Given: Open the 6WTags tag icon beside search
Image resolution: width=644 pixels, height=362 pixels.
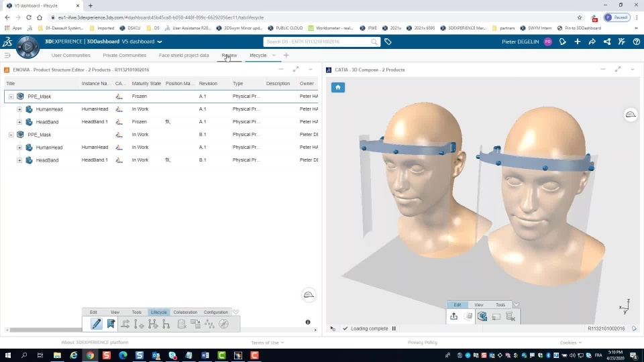Looking at the screenshot, I should 388,42.
